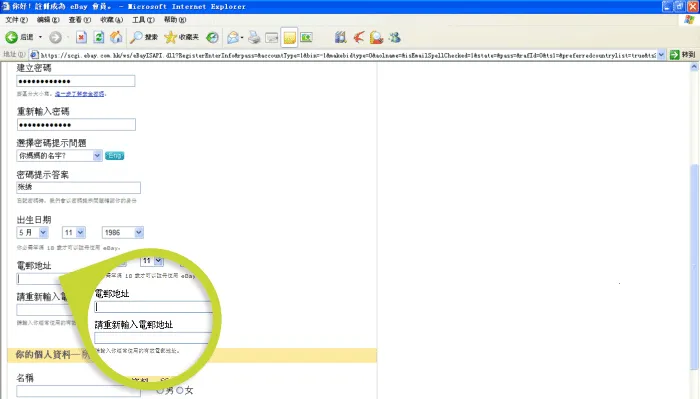
Task: Open the 文件 (File) menu
Action: tap(17, 20)
